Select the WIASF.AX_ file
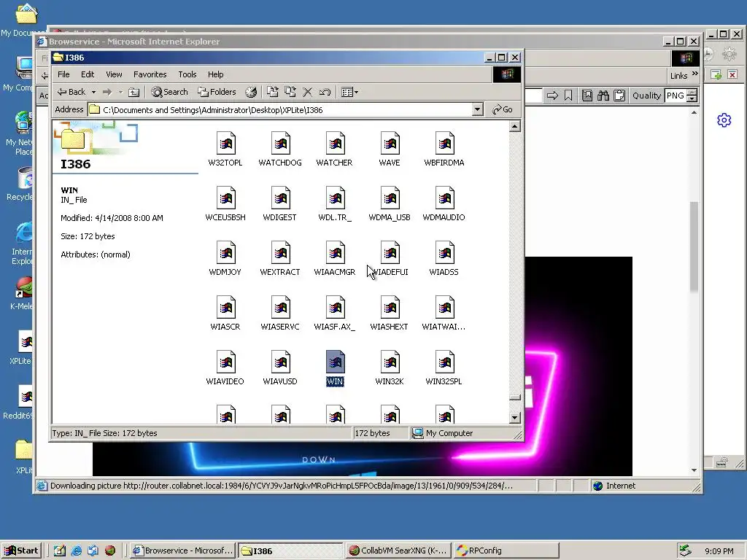 335,314
